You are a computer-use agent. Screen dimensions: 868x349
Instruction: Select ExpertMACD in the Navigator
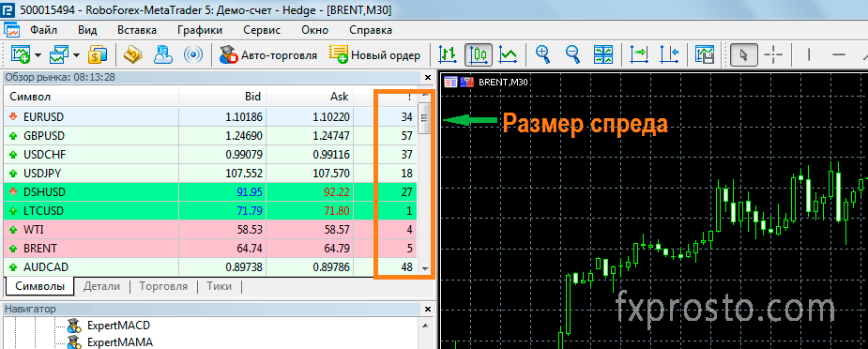point(118,326)
